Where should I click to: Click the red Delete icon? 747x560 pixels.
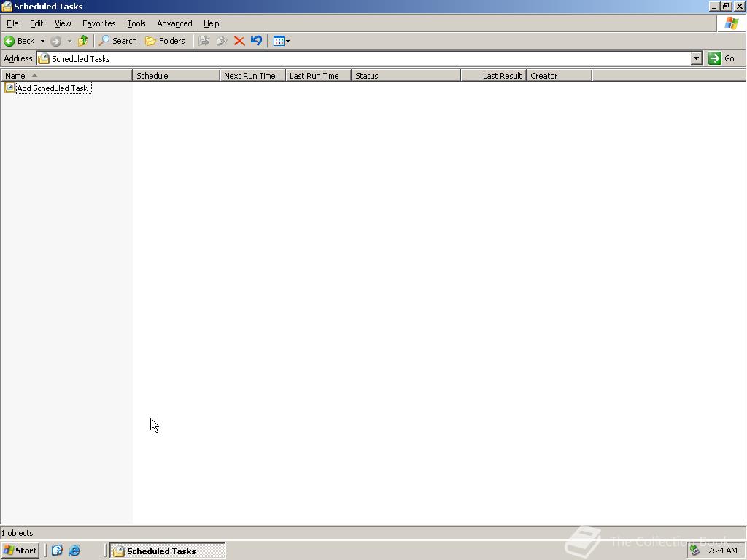click(239, 41)
